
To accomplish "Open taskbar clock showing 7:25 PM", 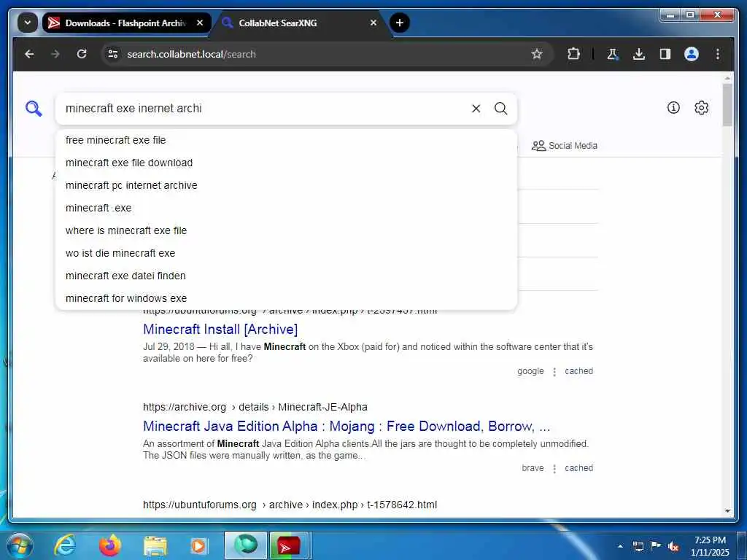I will tap(710, 545).
